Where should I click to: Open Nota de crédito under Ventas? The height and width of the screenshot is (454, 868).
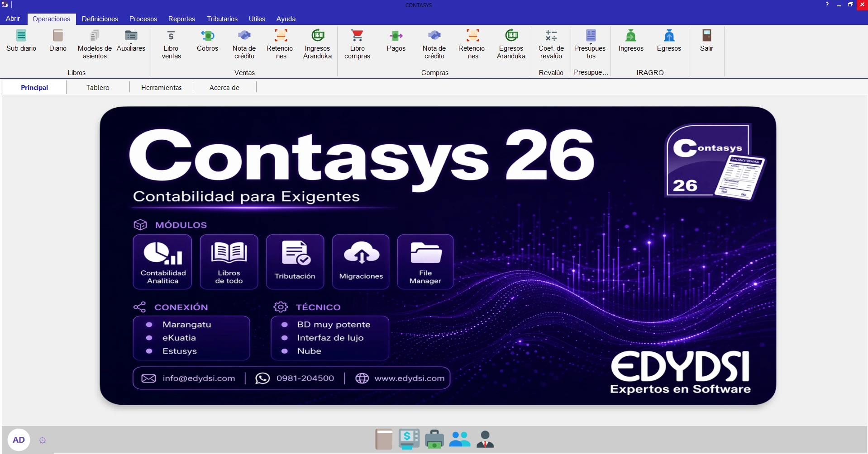click(244, 44)
